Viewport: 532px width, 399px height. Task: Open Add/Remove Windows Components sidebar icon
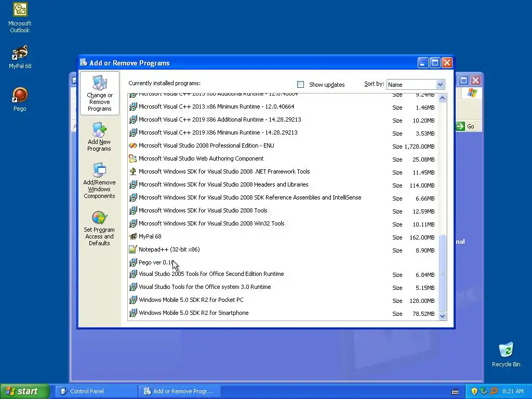99,180
